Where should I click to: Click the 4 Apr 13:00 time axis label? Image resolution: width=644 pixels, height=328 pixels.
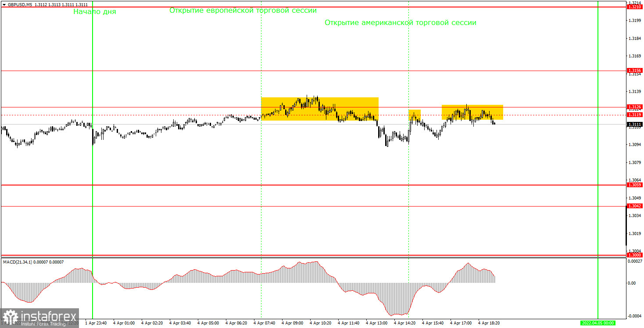[x=377, y=323]
